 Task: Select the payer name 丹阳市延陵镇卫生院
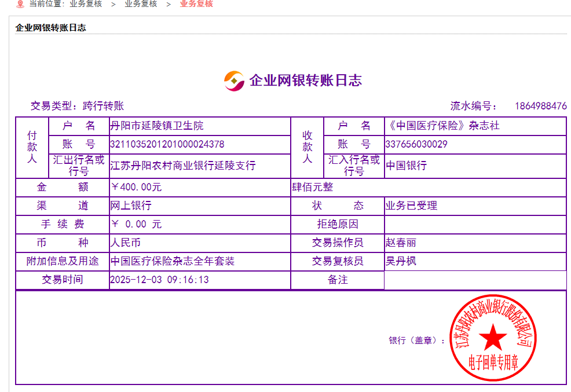(x=157, y=126)
